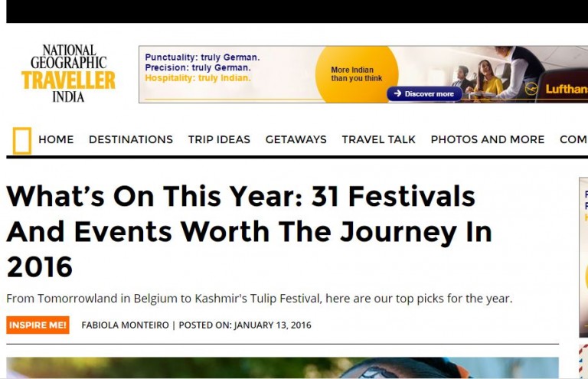Navigate to TRAVEL TALK
588x379 pixels.
[378, 139]
